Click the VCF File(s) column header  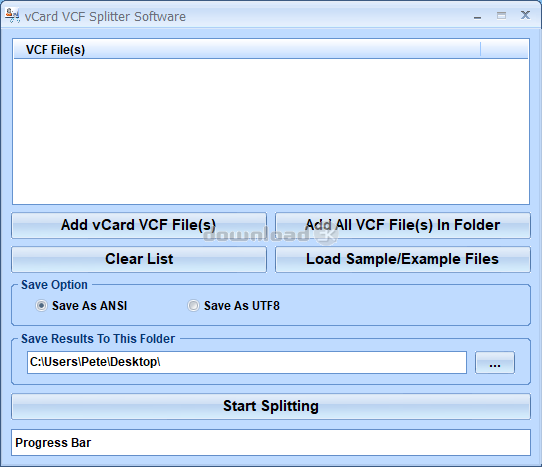pyautogui.click(x=247, y=49)
